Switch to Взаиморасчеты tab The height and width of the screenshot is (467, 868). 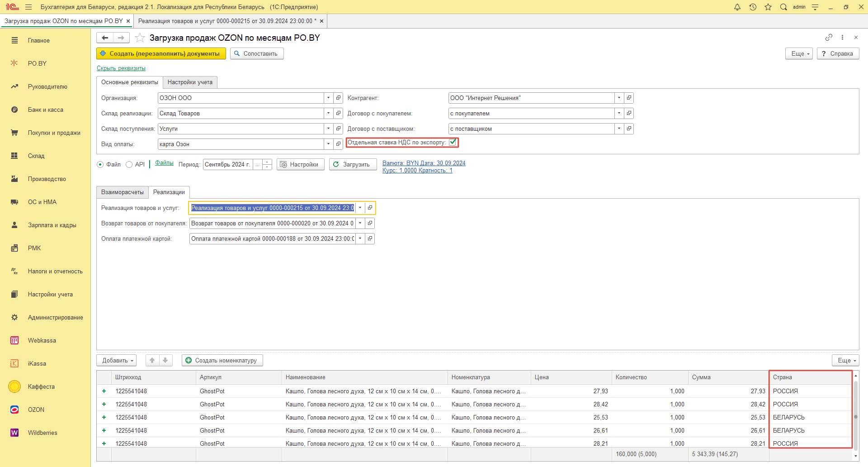tap(123, 192)
